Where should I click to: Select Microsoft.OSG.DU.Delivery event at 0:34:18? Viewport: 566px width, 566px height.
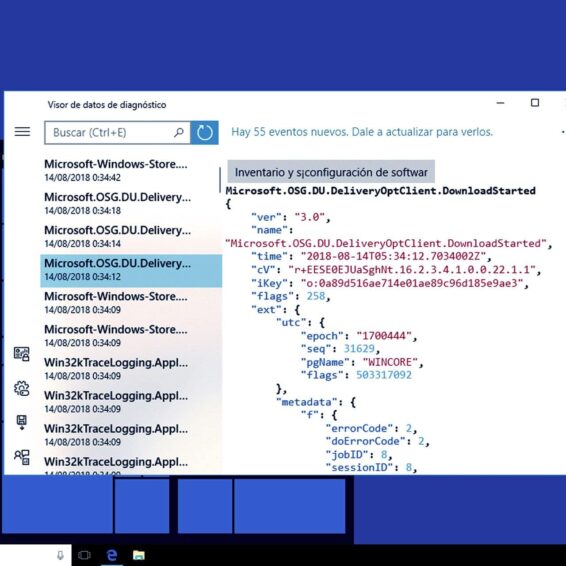click(x=131, y=204)
